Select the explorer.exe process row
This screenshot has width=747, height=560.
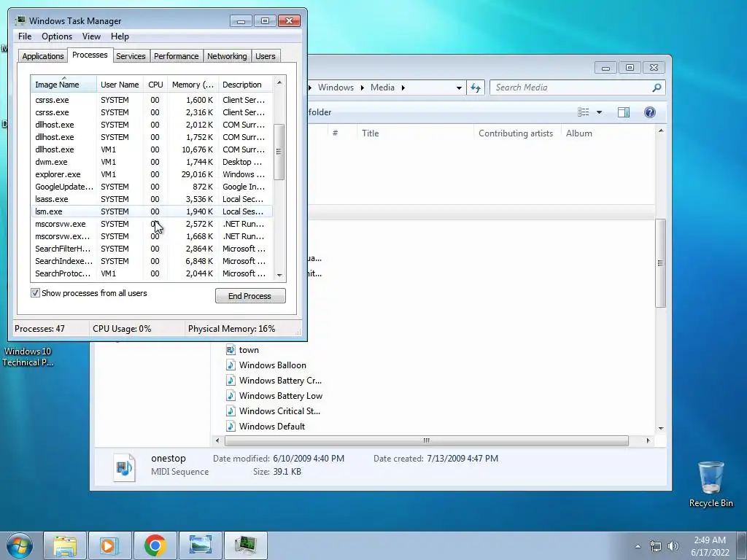[x=152, y=174]
